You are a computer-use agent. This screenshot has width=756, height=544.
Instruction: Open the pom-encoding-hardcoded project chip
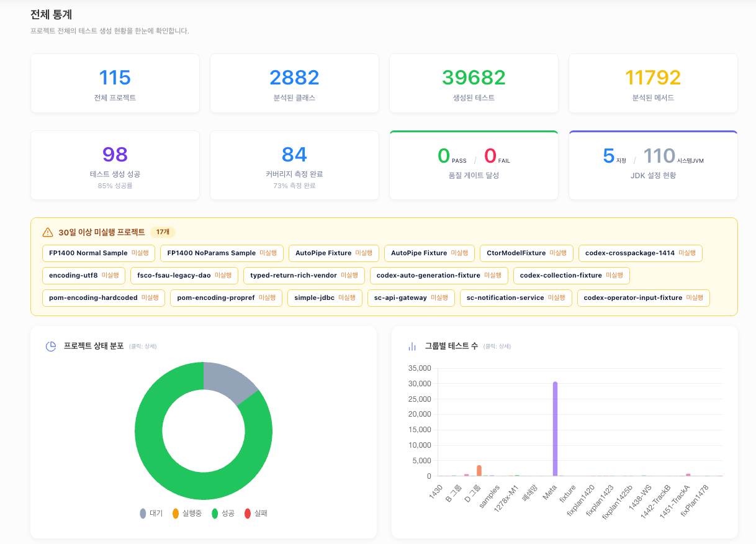click(104, 298)
